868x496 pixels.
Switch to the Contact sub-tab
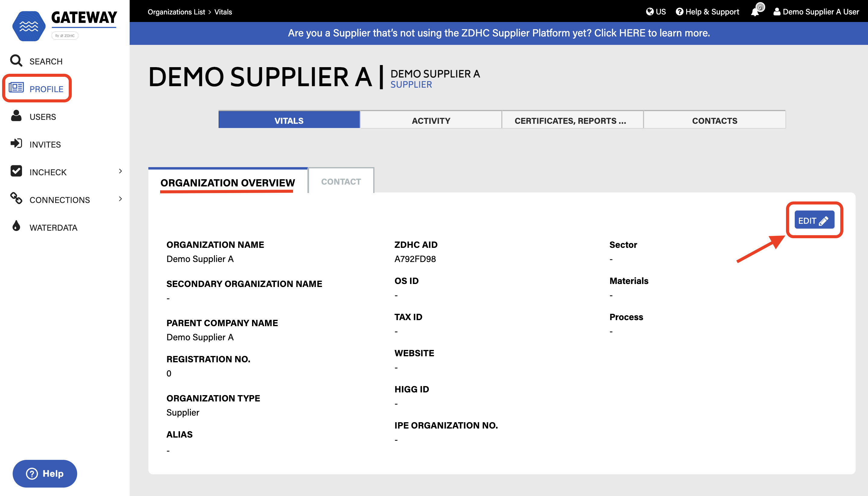click(x=341, y=182)
